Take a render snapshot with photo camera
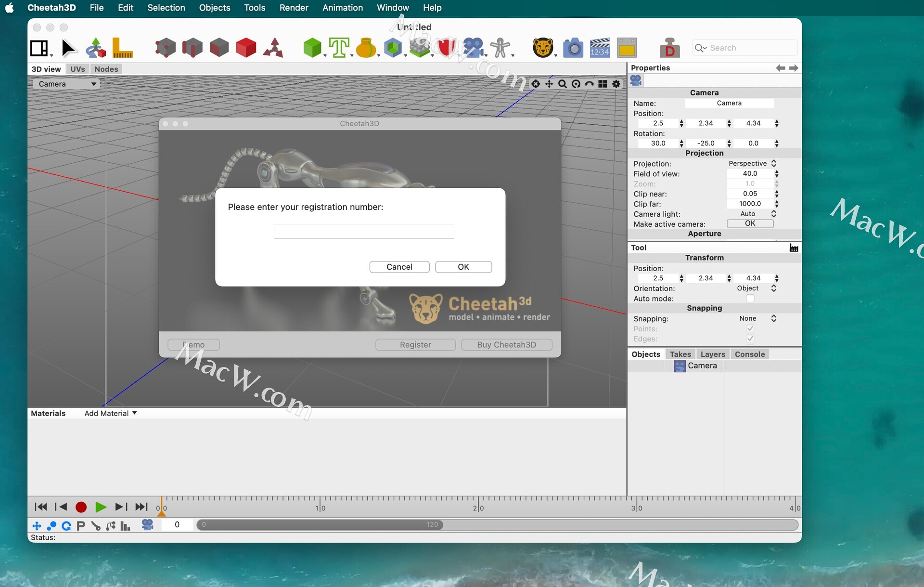This screenshot has height=587, width=924. pos(573,48)
